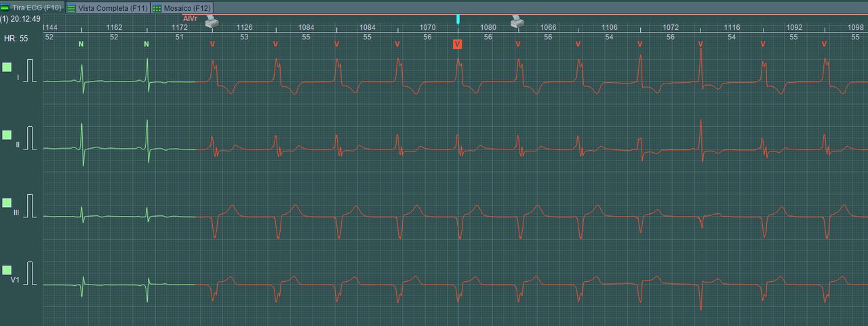The image size is (868, 326).
Task: Click the 1126 RR interval value
Action: pyautogui.click(x=244, y=28)
